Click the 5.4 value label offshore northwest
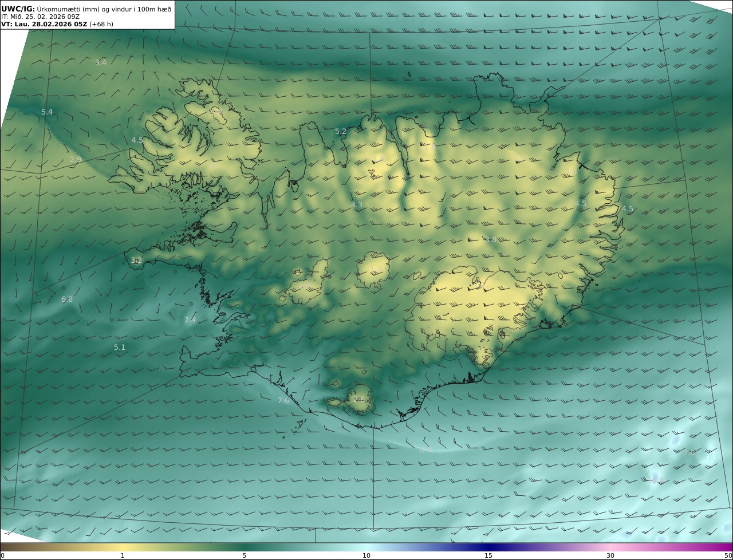 (47, 112)
